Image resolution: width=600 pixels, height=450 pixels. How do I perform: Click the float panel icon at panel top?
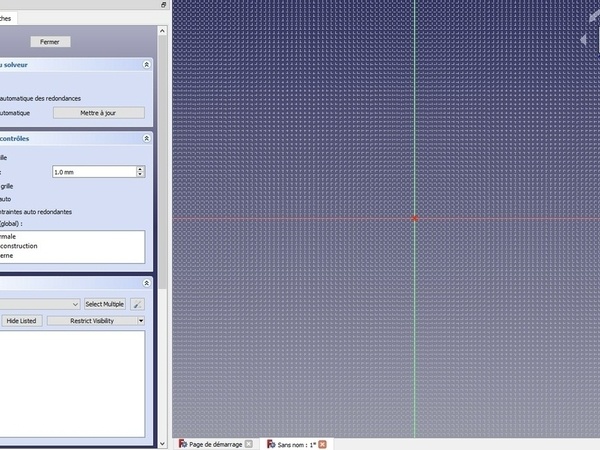click(163, 5)
